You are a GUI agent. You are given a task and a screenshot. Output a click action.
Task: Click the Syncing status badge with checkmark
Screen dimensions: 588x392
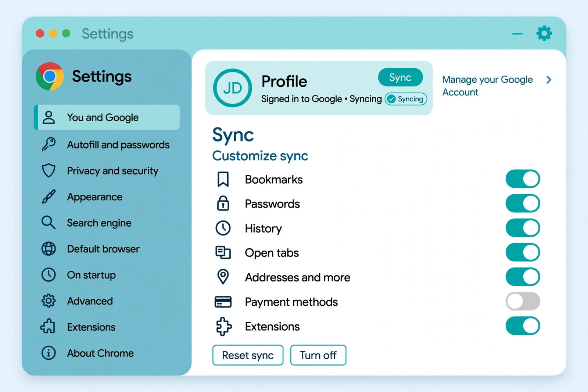pos(406,99)
